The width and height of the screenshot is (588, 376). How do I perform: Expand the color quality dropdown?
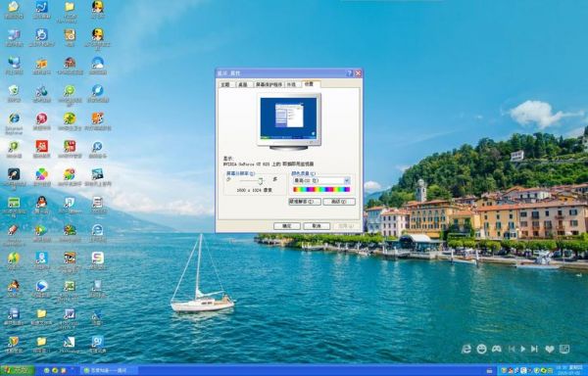[347, 180]
